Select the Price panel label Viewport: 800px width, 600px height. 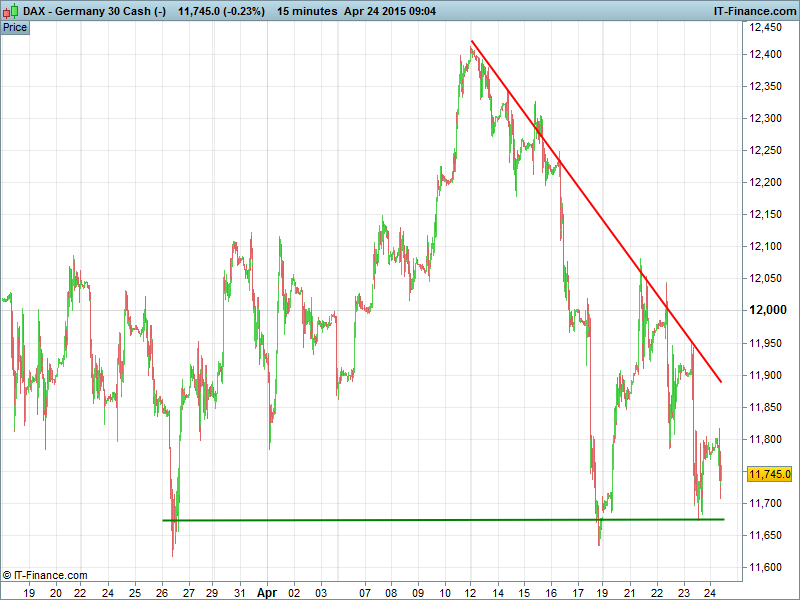point(15,27)
